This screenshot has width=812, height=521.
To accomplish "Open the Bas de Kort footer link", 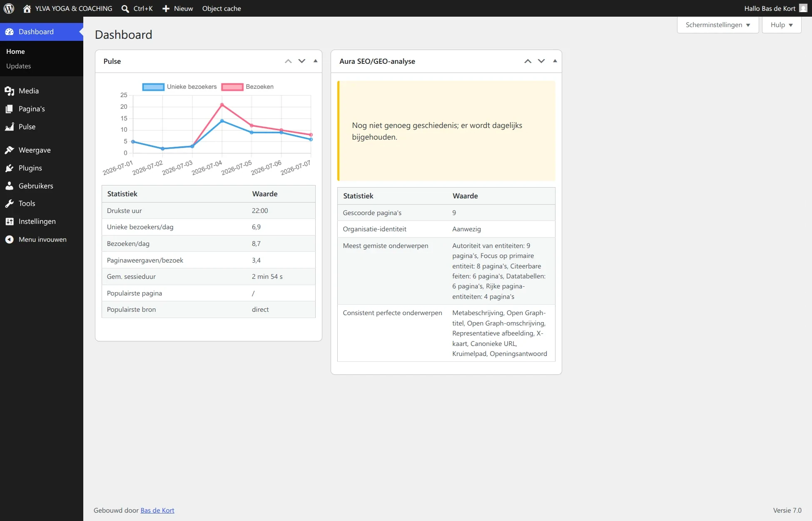I will pyautogui.click(x=157, y=510).
